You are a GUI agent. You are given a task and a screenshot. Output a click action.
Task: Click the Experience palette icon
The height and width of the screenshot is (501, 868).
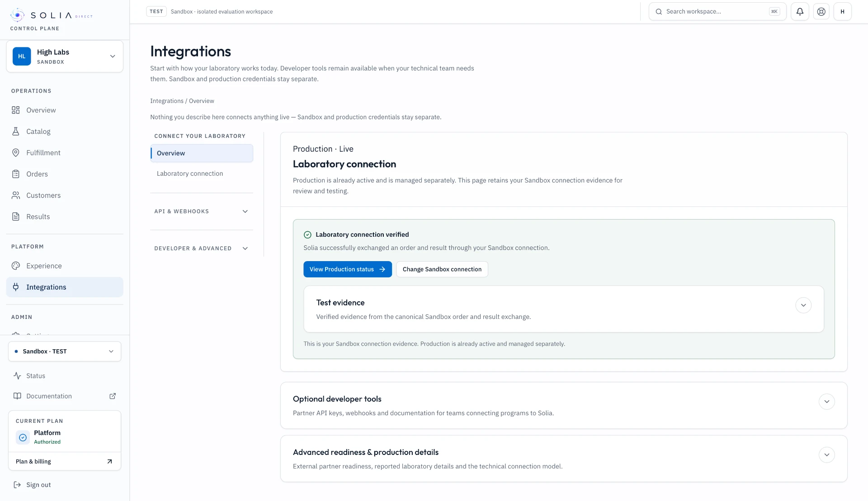(x=16, y=266)
